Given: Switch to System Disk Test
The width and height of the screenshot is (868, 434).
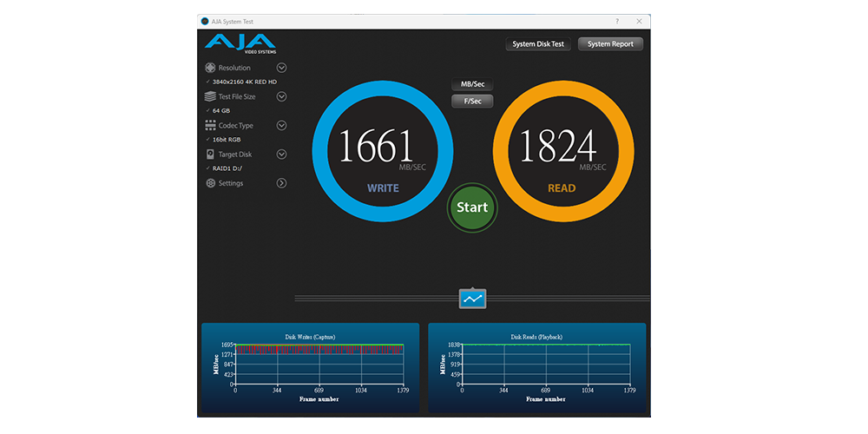Looking at the screenshot, I should [538, 44].
